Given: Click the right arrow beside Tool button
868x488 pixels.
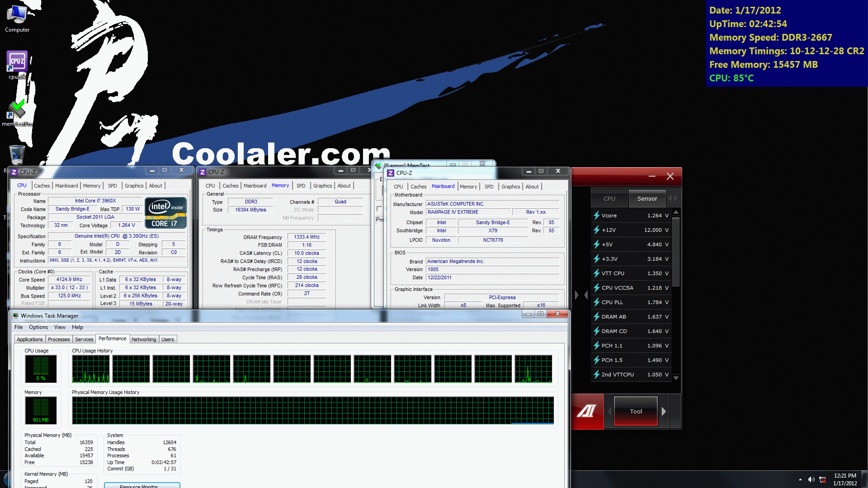Looking at the screenshot, I should click(664, 411).
